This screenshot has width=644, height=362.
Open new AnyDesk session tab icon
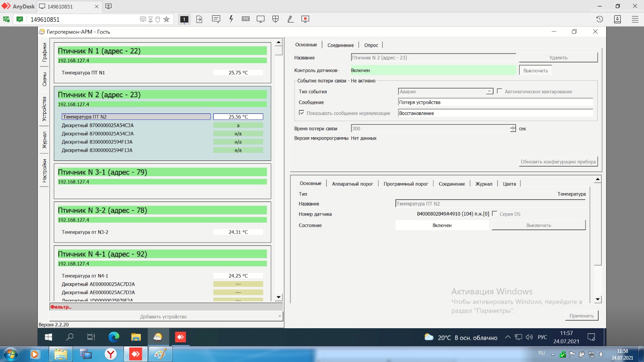tap(109, 6)
